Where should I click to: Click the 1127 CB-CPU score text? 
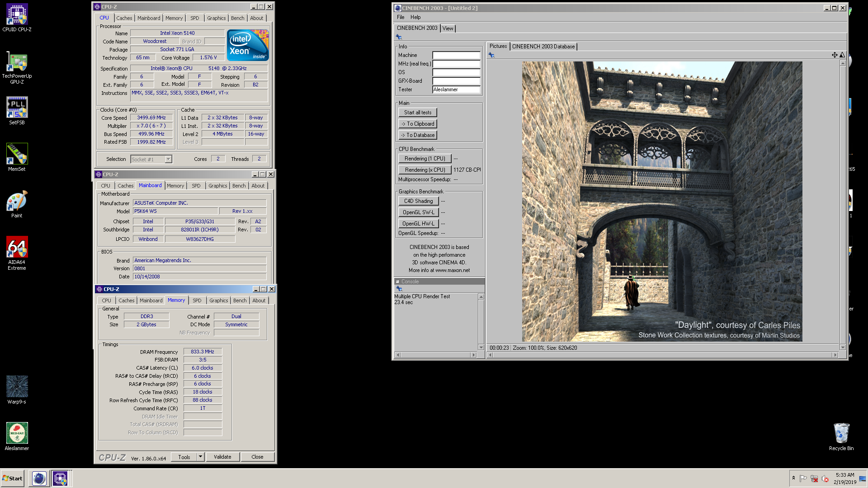[467, 170]
